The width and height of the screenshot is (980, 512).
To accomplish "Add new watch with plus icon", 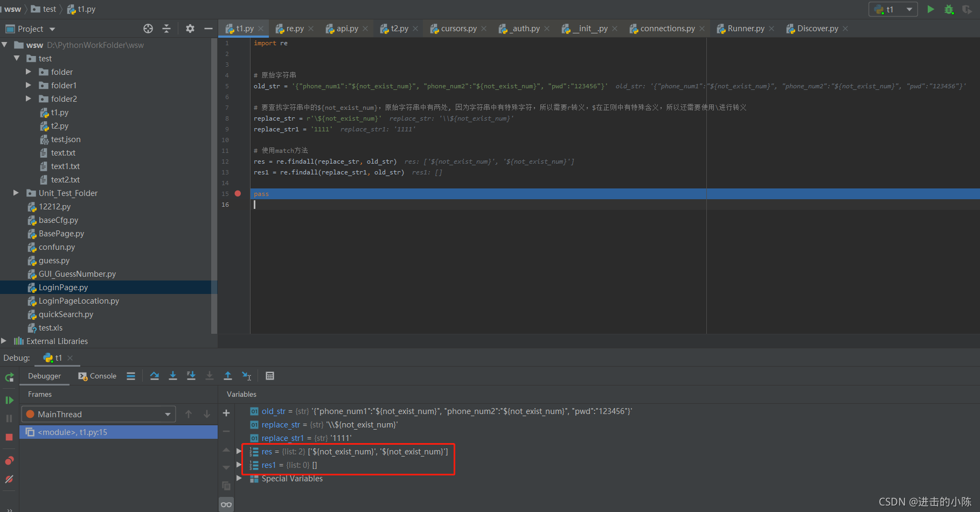I will pyautogui.click(x=226, y=413).
